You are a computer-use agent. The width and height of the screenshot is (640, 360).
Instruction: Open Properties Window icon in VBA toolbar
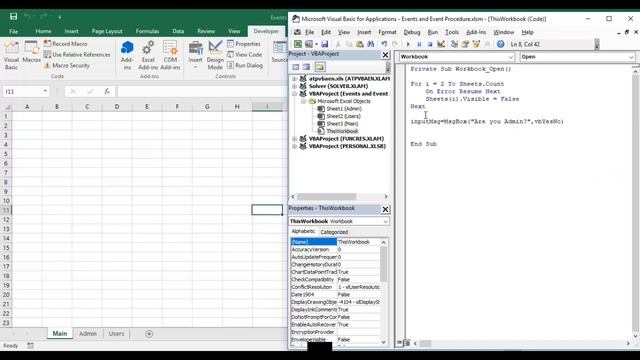pyautogui.click(x=465, y=44)
